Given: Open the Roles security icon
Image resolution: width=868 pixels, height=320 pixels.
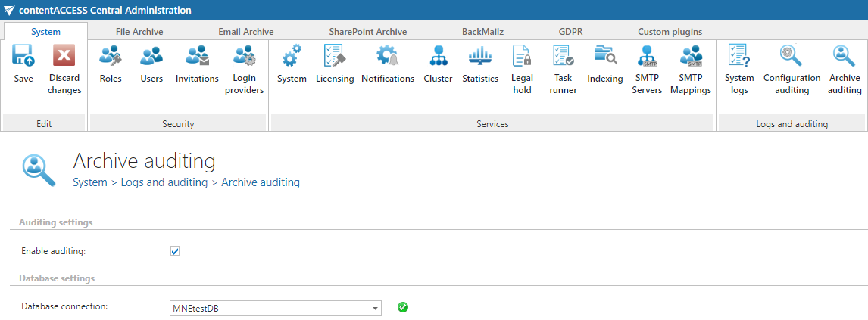Looking at the screenshot, I should click(111, 57).
